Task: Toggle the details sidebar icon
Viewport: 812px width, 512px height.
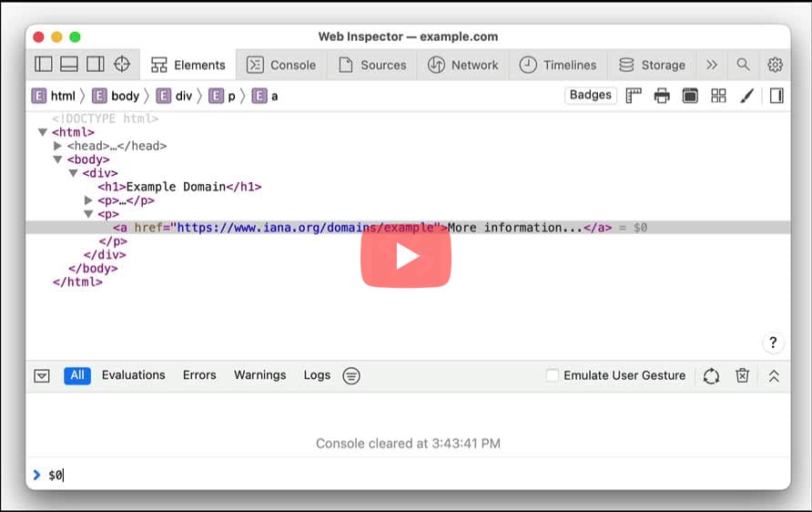Action: coord(776,96)
